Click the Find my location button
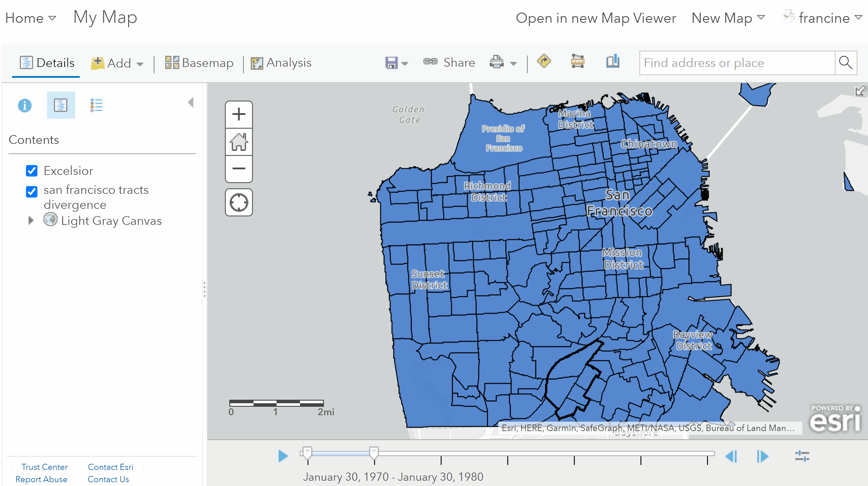 pos(239,203)
